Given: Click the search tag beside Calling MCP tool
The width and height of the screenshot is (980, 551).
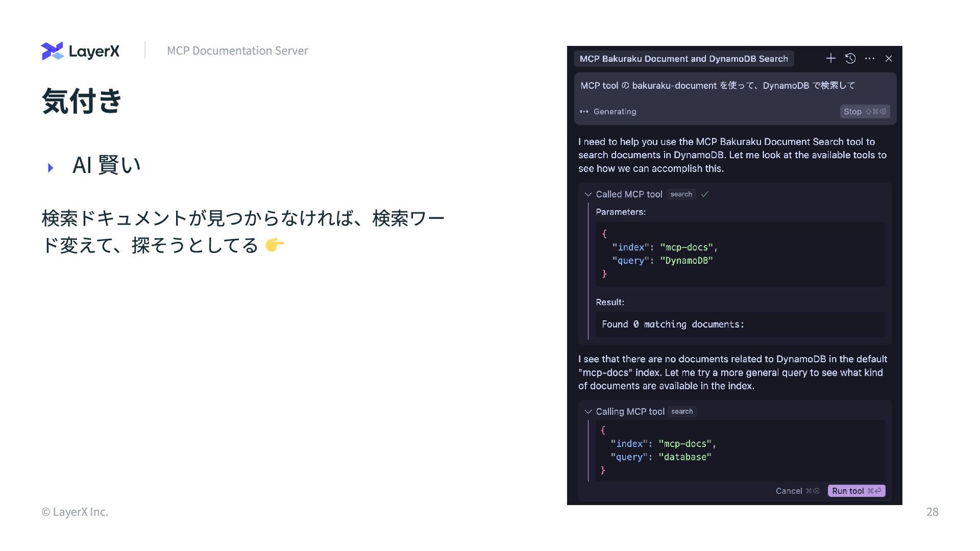Looking at the screenshot, I should (682, 412).
